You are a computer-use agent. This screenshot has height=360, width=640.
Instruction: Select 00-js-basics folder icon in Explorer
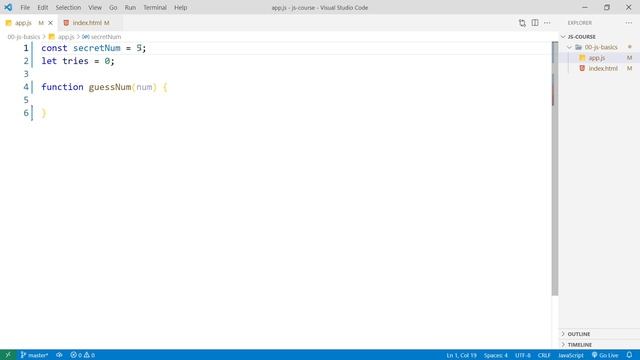(x=578, y=47)
